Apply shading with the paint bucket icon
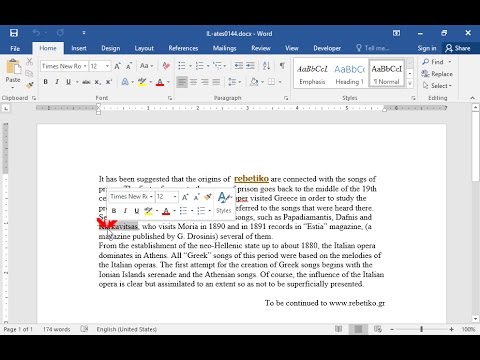The height and width of the screenshot is (360, 480). pos(254,82)
